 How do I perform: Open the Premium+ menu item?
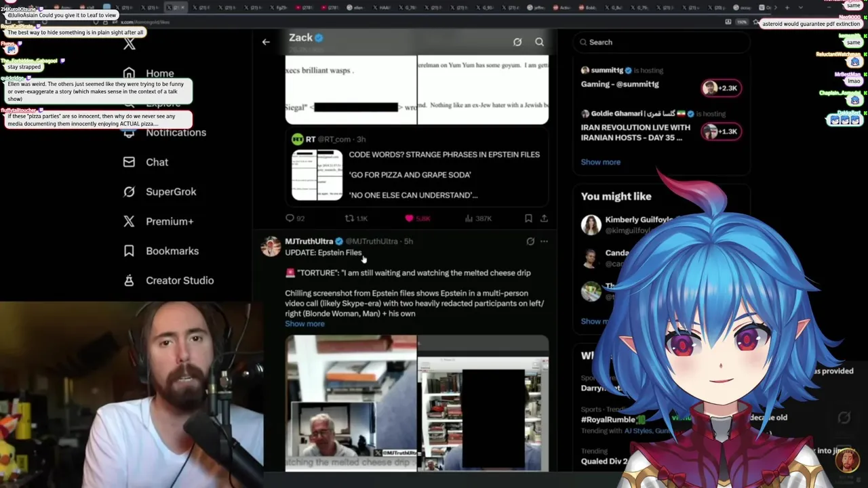[170, 221]
